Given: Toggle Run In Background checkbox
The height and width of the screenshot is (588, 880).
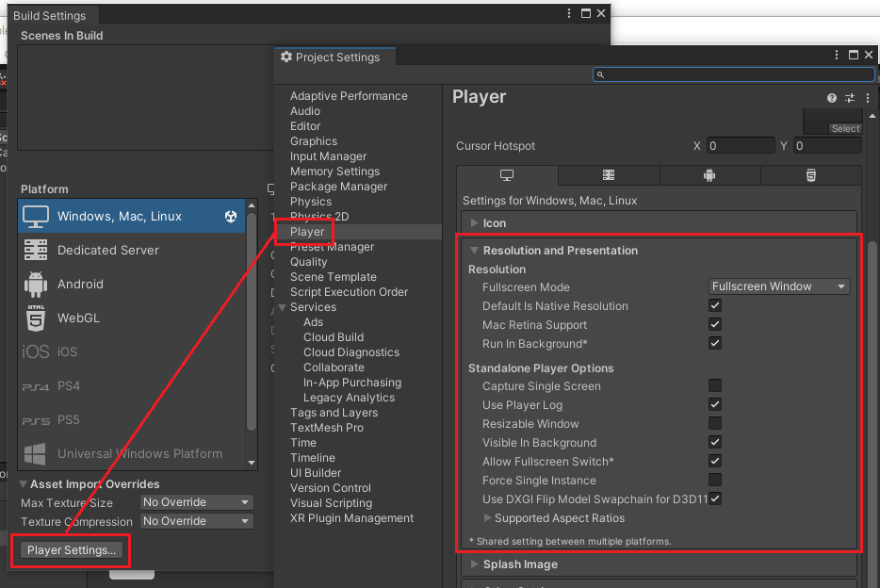Looking at the screenshot, I should pos(715,343).
